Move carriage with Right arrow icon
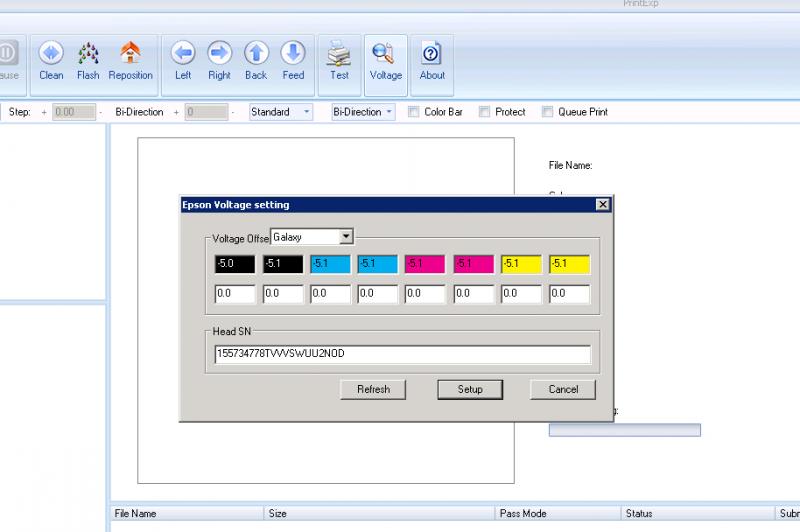Image resolution: width=800 pixels, height=532 pixels. point(219,53)
